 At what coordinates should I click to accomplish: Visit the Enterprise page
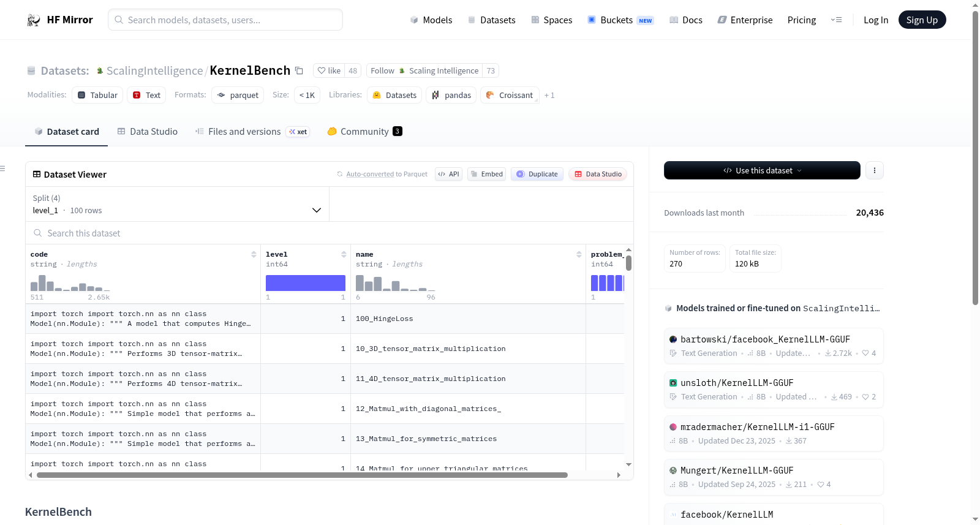[745, 20]
